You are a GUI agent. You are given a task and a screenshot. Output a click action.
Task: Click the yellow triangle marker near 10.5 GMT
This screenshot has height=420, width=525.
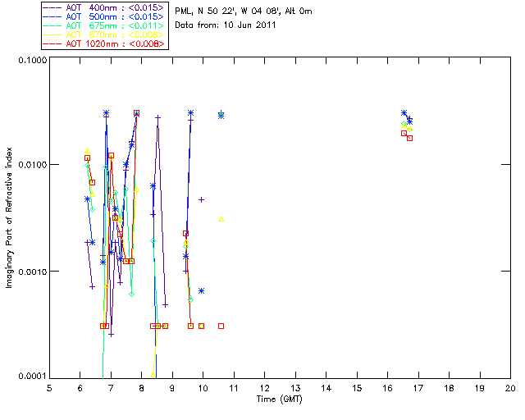(221, 218)
